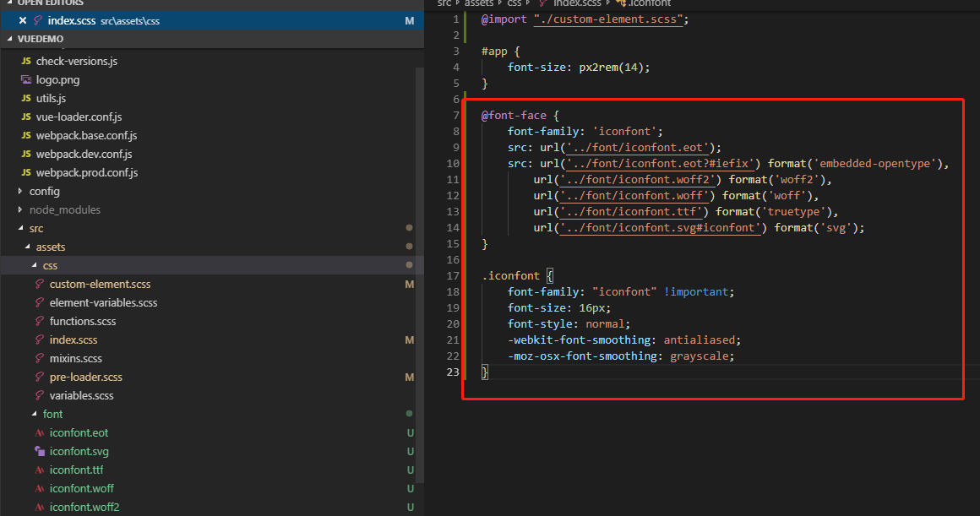
Task: Click the JS icon beside webpack.prod.conf.js
Action: 26,173
